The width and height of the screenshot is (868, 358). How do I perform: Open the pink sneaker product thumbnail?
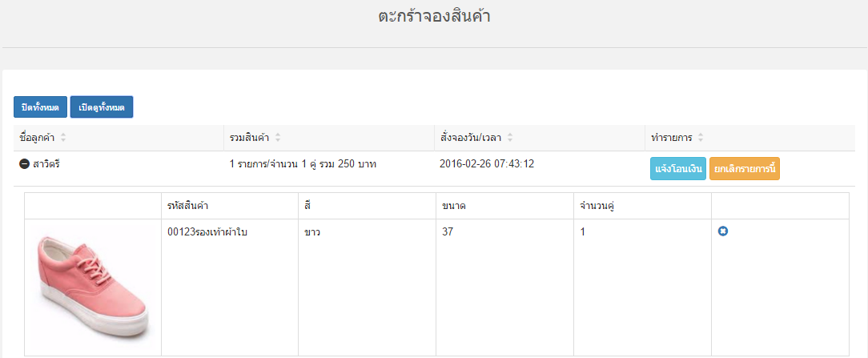click(93, 286)
